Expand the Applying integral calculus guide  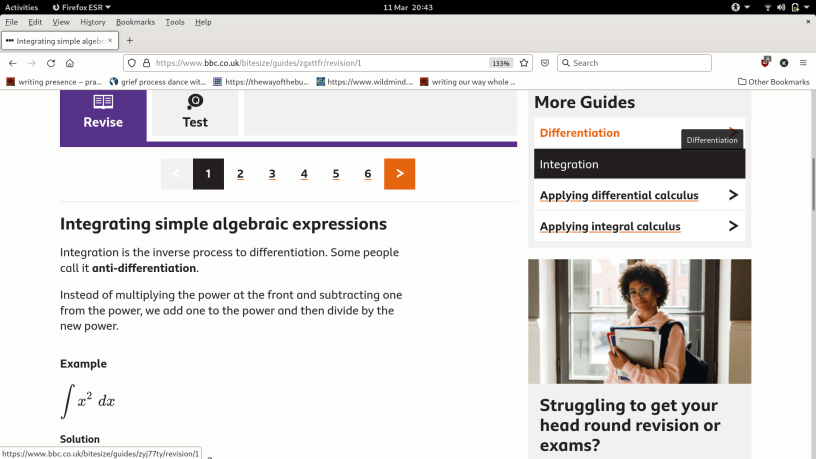(x=639, y=227)
